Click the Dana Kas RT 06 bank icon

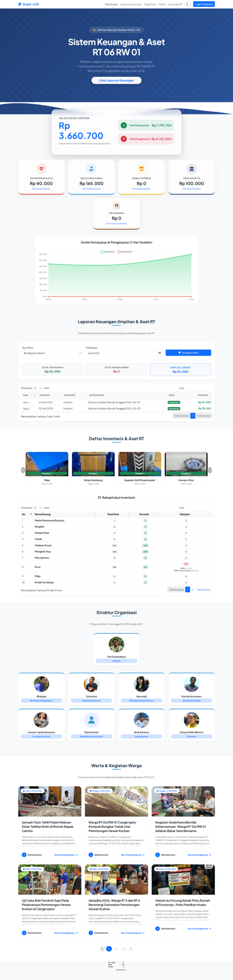click(x=192, y=168)
